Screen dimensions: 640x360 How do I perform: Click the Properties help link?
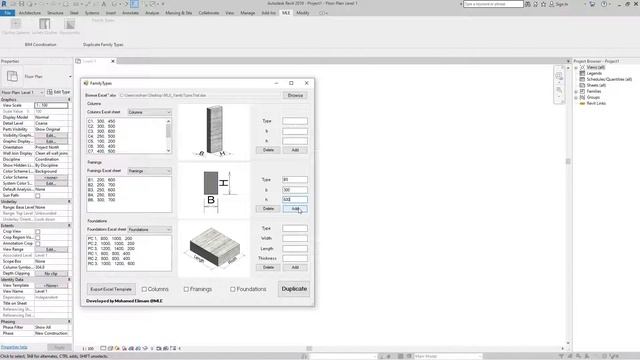click(14, 347)
